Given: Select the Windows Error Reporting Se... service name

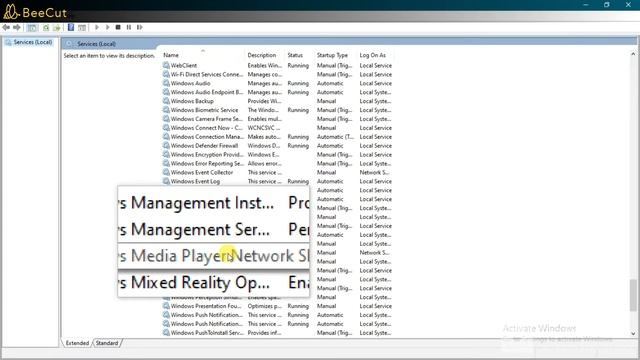Looking at the screenshot, I should click(207, 163).
